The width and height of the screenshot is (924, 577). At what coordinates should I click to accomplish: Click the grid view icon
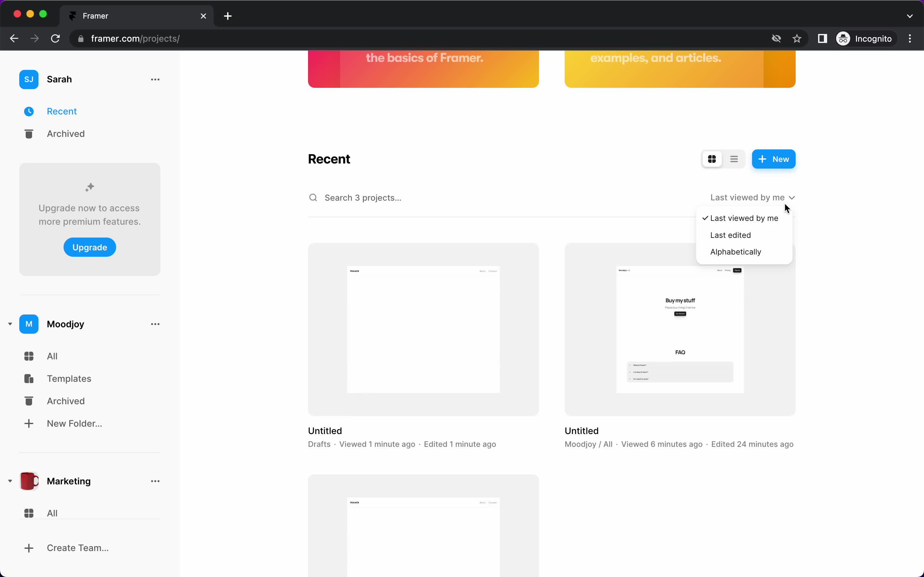(x=712, y=159)
